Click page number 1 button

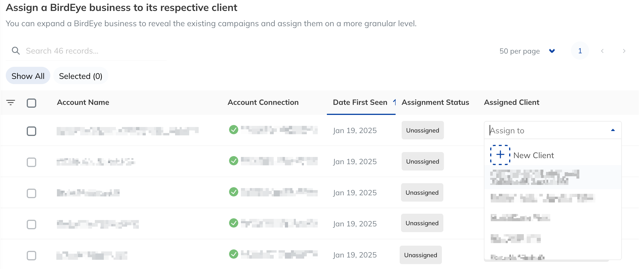(x=580, y=51)
